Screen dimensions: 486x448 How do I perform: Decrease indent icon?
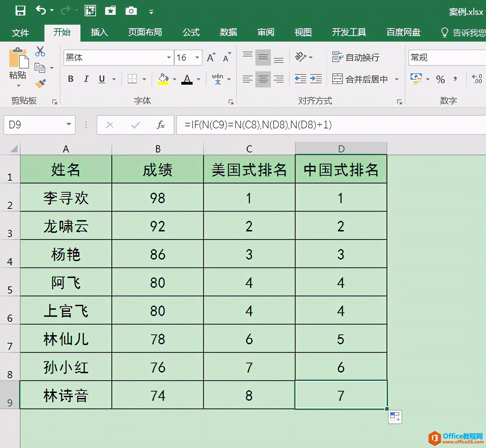pos(300,79)
